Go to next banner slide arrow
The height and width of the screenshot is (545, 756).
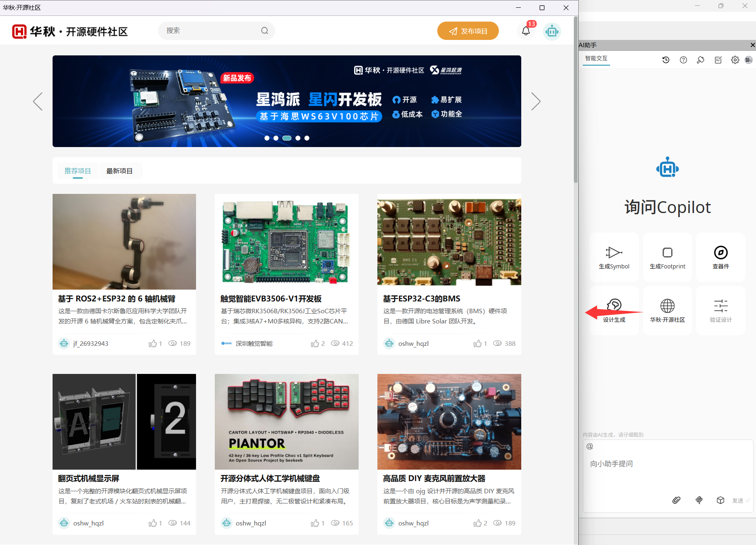pyautogui.click(x=536, y=101)
